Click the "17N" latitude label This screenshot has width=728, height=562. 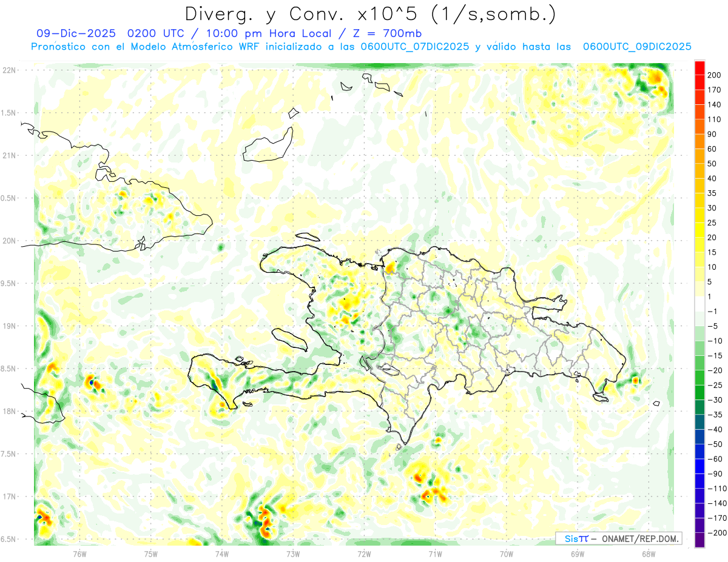[x=9, y=497]
